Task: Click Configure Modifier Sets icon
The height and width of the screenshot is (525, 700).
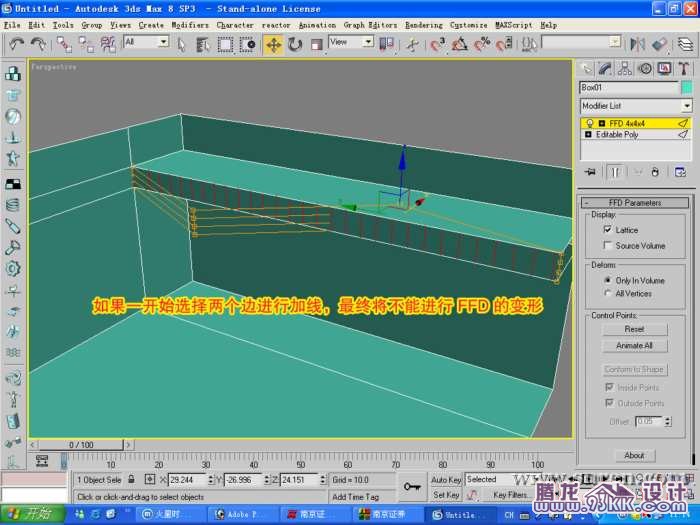Action: click(680, 172)
